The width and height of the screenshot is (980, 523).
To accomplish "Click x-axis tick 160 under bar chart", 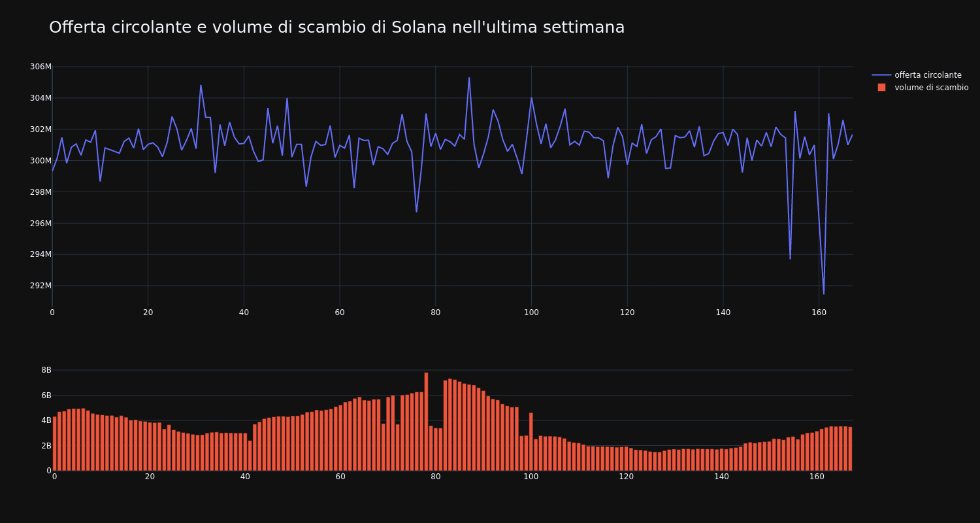I will 817,477.
